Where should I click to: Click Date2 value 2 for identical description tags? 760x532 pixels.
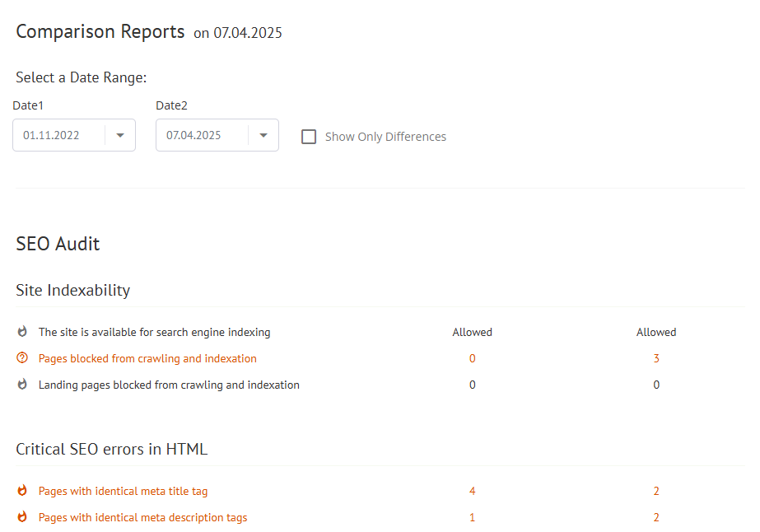click(x=656, y=517)
